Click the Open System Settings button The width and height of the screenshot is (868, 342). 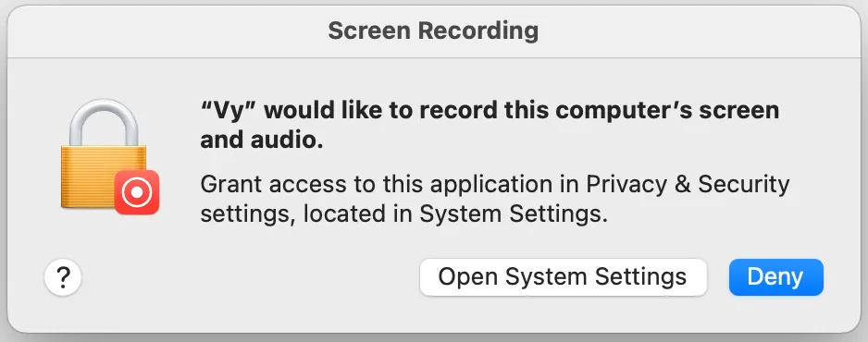pos(563,276)
